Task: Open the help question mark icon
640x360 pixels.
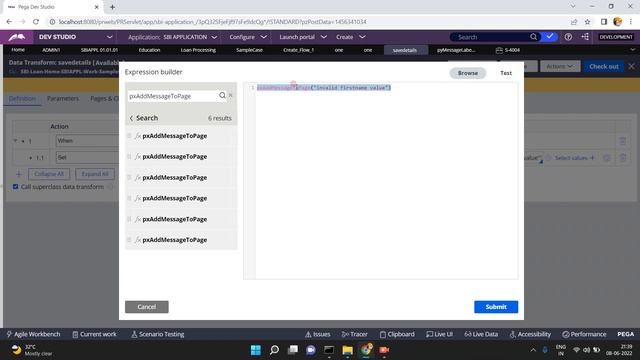Action: tap(568, 37)
